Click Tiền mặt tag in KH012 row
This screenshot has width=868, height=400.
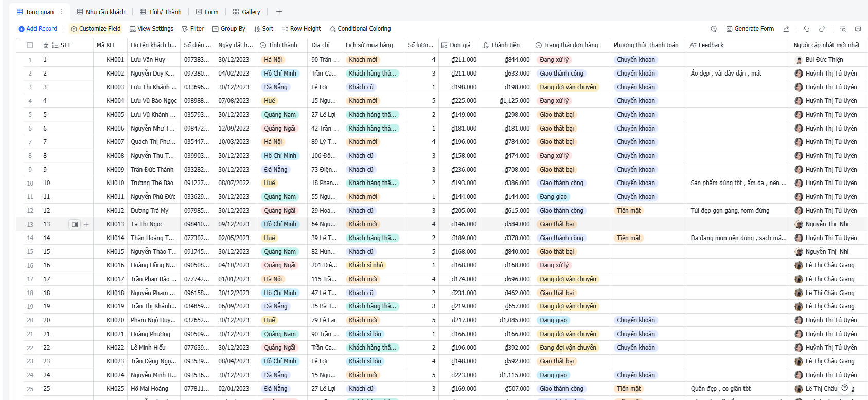pyautogui.click(x=629, y=211)
